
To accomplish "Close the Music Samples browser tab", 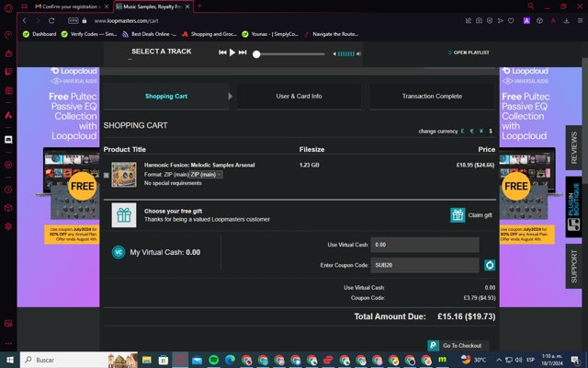I will click(x=187, y=6).
